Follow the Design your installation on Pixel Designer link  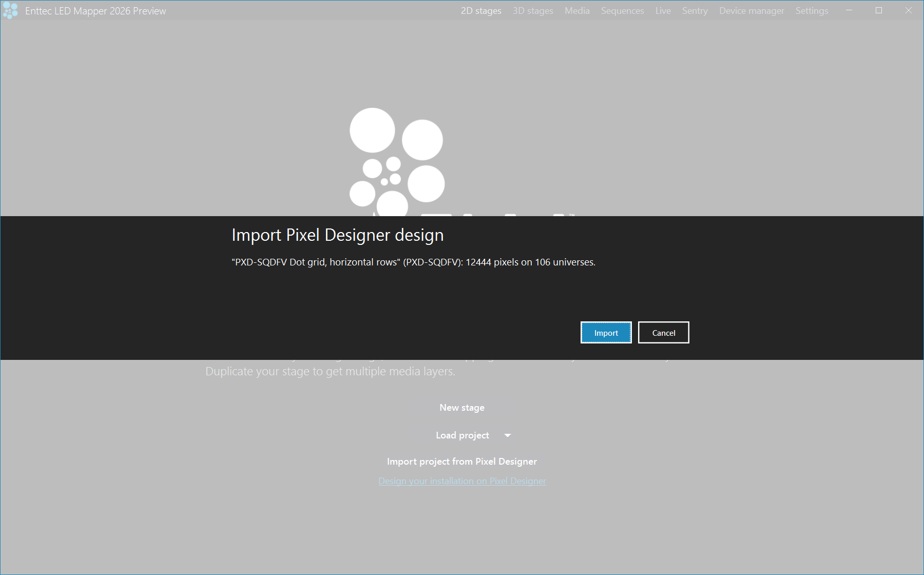tap(462, 481)
